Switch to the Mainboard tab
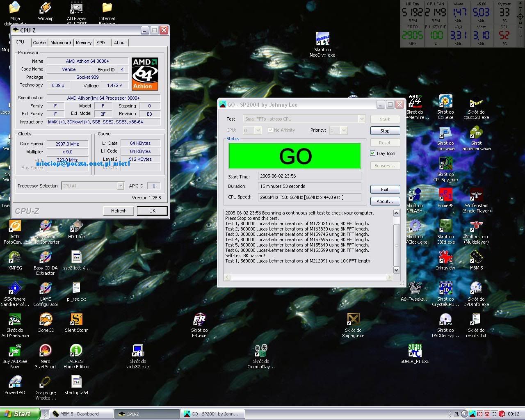 (61, 43)
